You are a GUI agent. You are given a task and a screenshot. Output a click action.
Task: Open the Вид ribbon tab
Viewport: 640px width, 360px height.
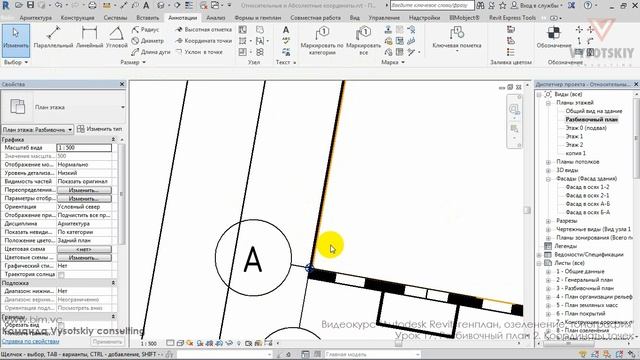355,18
